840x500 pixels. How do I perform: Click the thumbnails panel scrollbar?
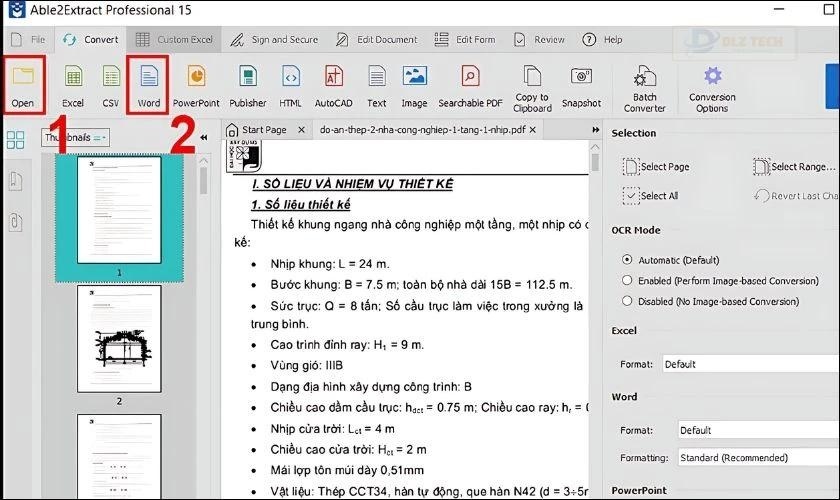204,181
